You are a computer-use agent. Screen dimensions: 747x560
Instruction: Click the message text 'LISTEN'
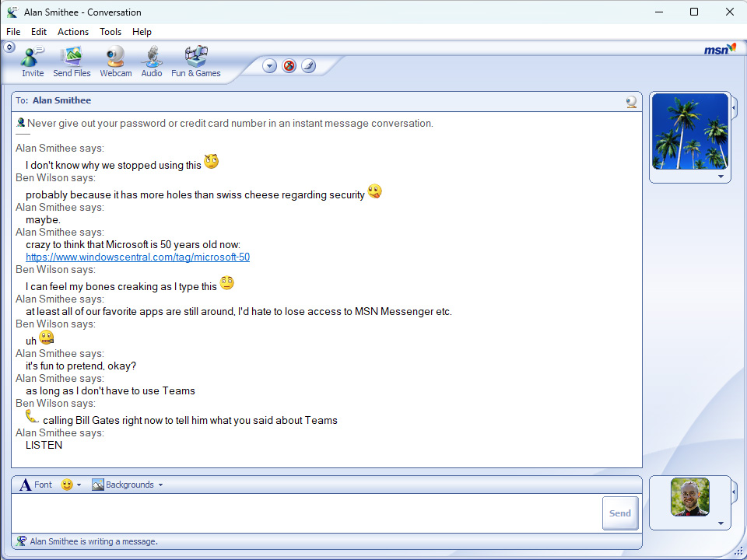pos(44,445)
